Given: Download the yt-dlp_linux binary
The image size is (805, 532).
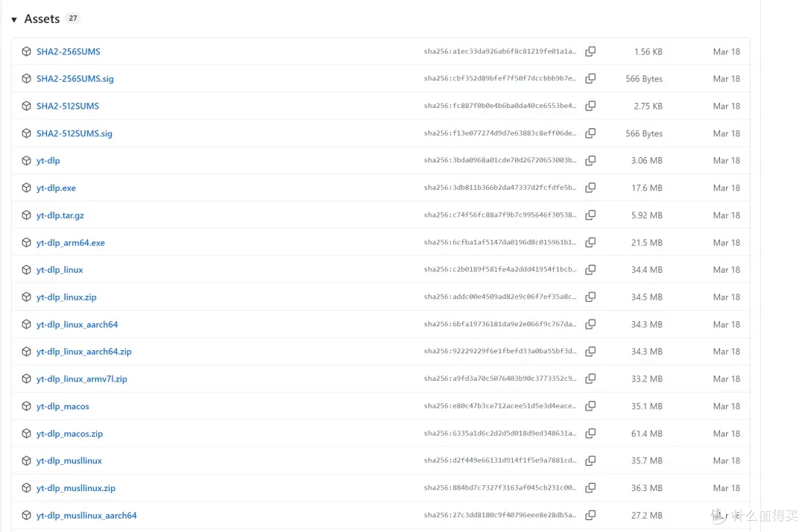Looking at the screenshot, I should (60, 270).
